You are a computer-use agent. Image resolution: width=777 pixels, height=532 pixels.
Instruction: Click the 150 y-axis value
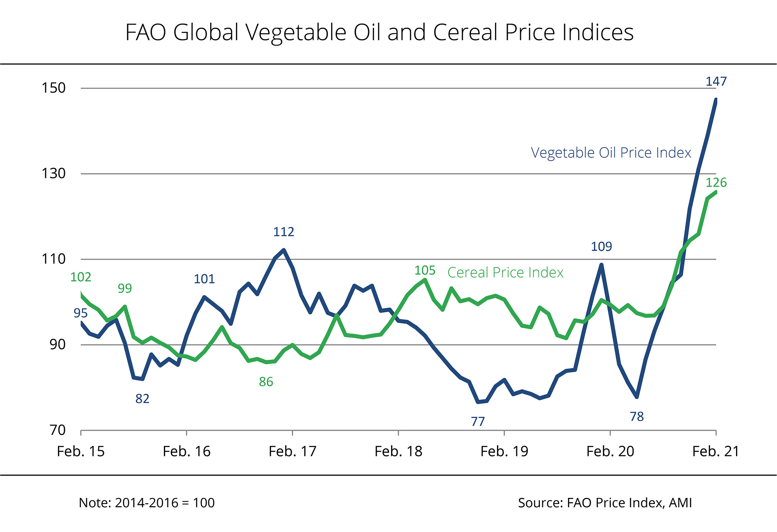tap(53, 88)
